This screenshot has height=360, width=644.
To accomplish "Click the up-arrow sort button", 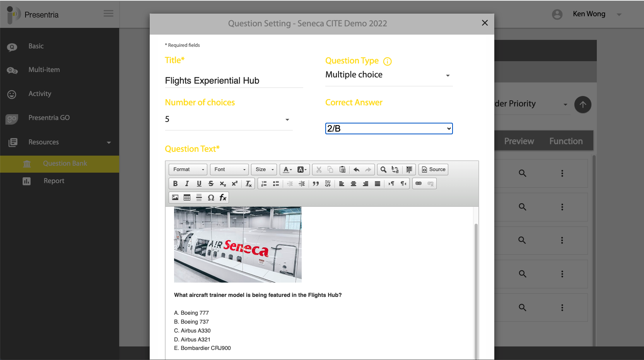I will pyautogui.click(x=583, y=105).
